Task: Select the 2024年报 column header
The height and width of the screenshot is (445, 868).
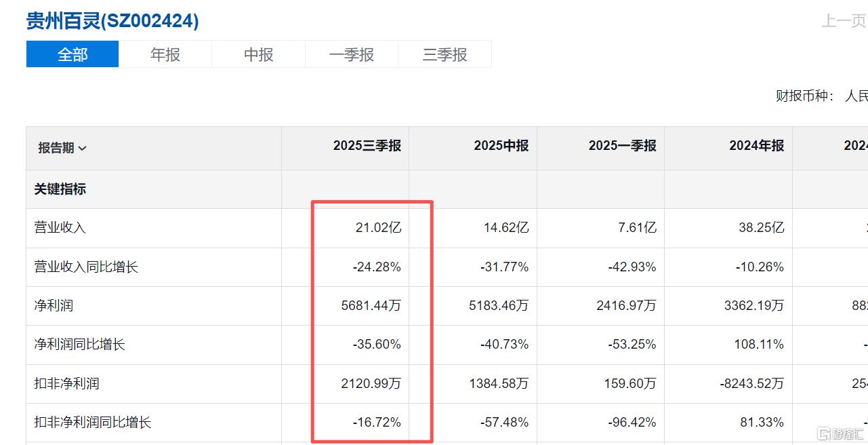Action: point(756,146)
